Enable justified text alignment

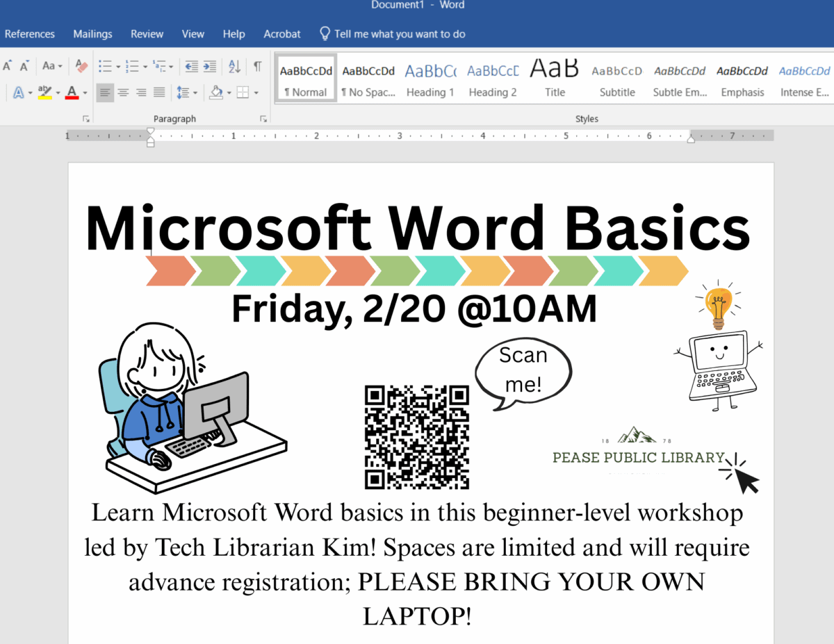(160, 92)
